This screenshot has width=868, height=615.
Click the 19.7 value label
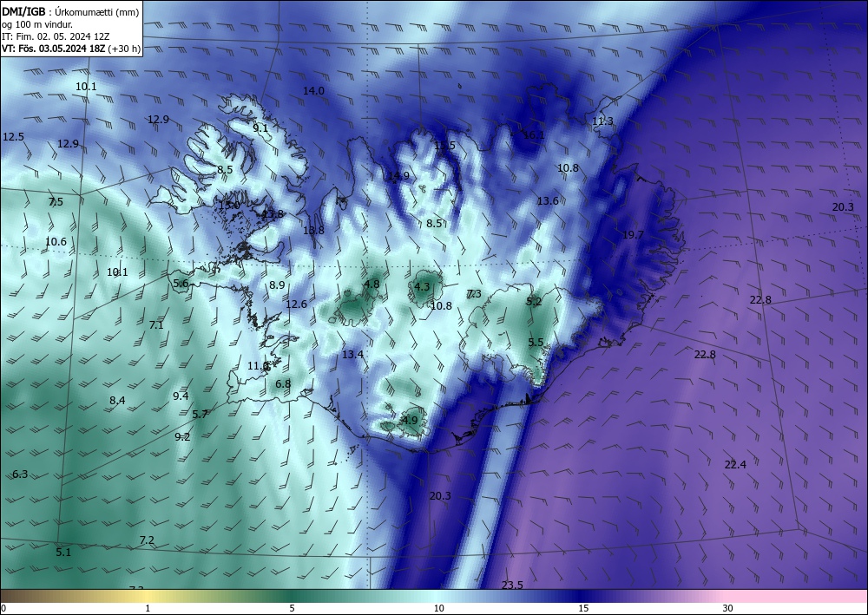tap(634, 235)
